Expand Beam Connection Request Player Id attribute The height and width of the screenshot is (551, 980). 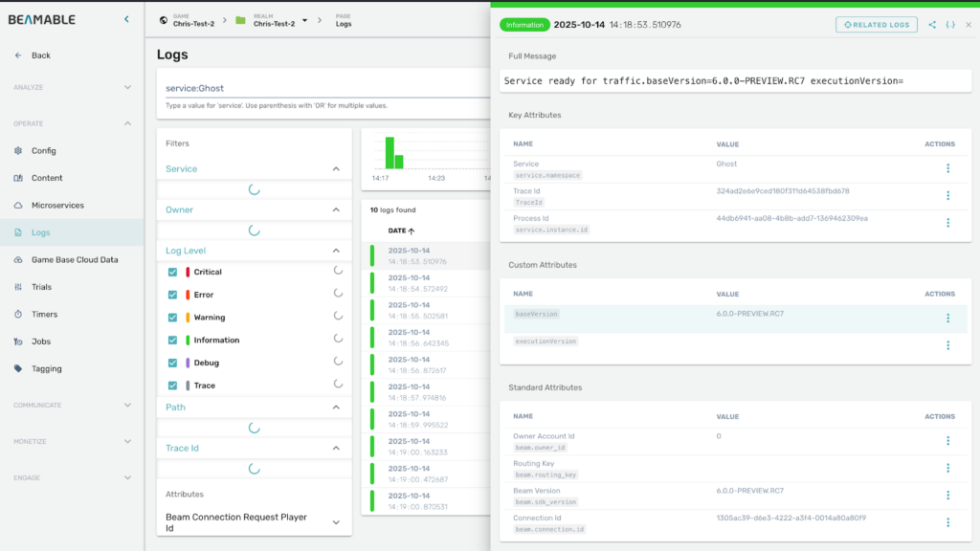336,522
